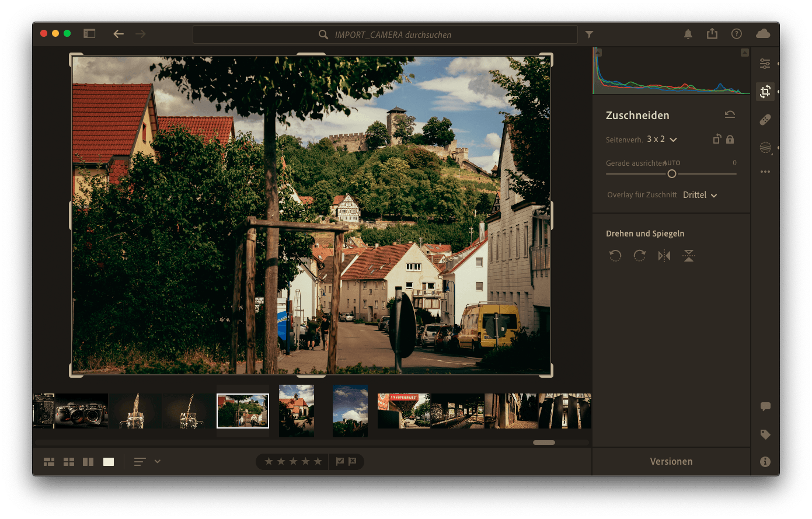Click the Gerade ausrichten slider handle
This screenshot has height=519, width=812.
coord(672,174)
